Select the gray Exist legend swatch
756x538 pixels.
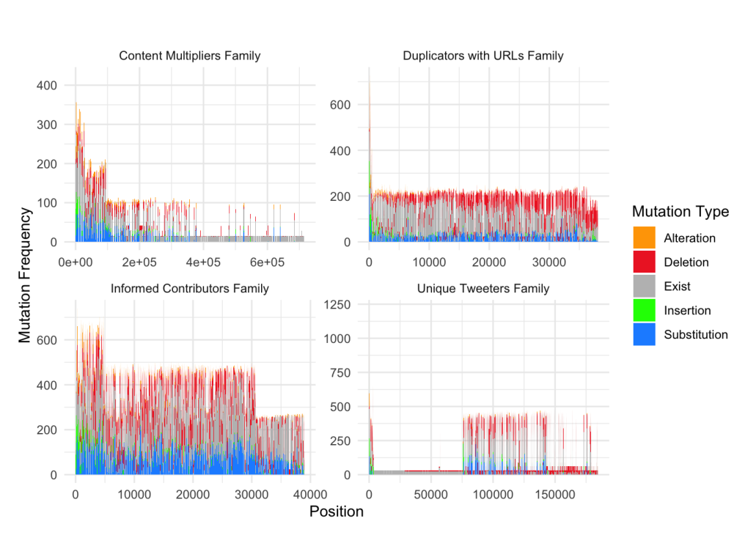coord(644,287)
